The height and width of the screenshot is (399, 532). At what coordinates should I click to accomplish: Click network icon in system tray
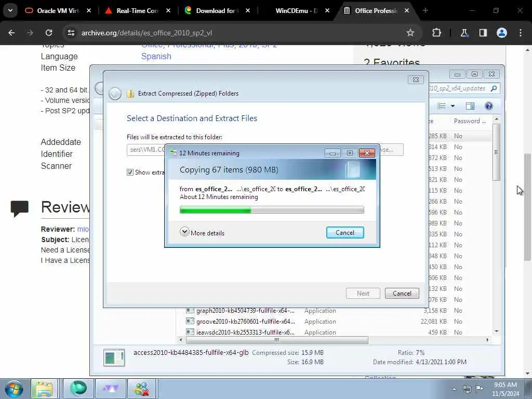pos(467,389)
